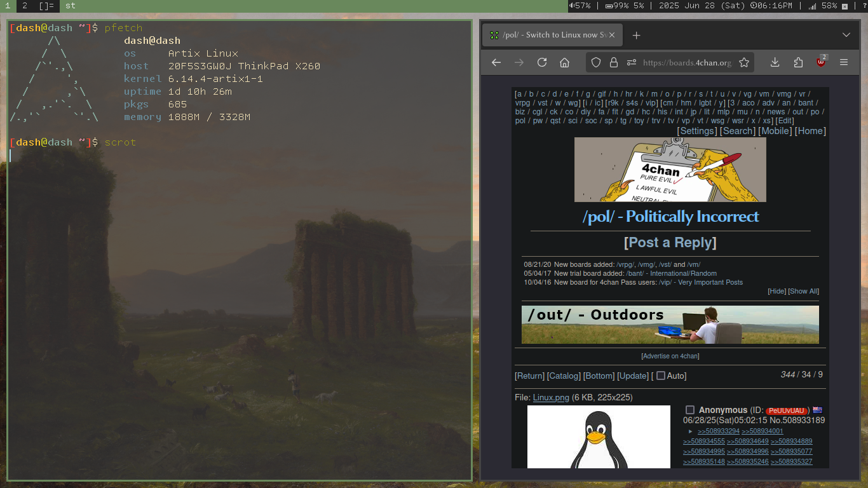Reload the 4chan page
Screen dimensions: 868x488
point(542,62)
